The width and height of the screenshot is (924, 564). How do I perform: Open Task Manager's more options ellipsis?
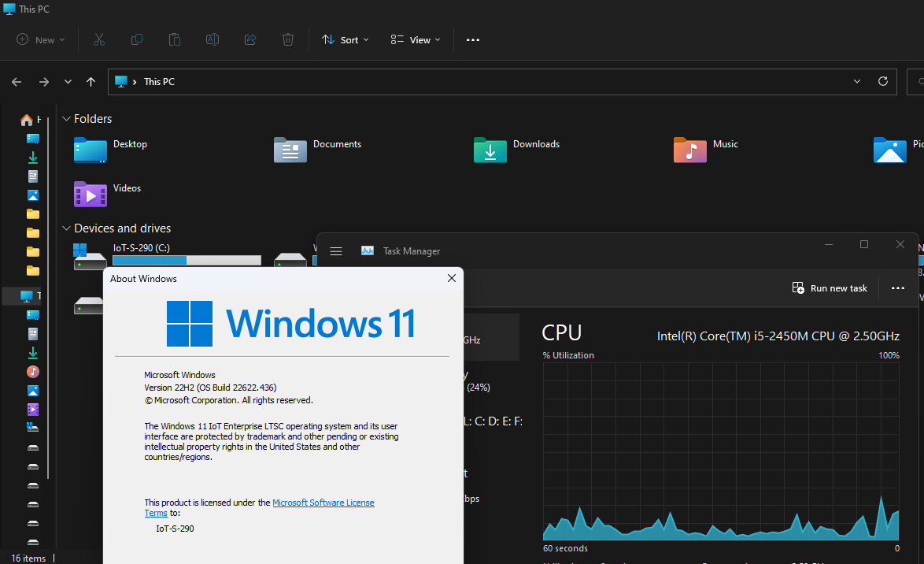point(897,288)
